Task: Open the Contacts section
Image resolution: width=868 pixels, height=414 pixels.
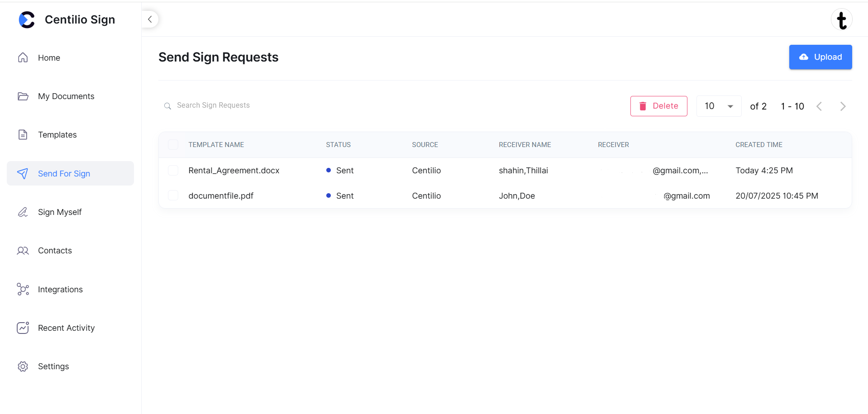Action: click(55, 250)
